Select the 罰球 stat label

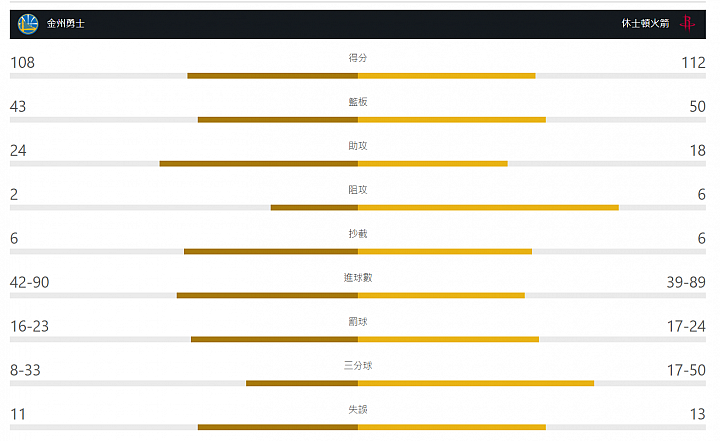click(x=358, y=322)
